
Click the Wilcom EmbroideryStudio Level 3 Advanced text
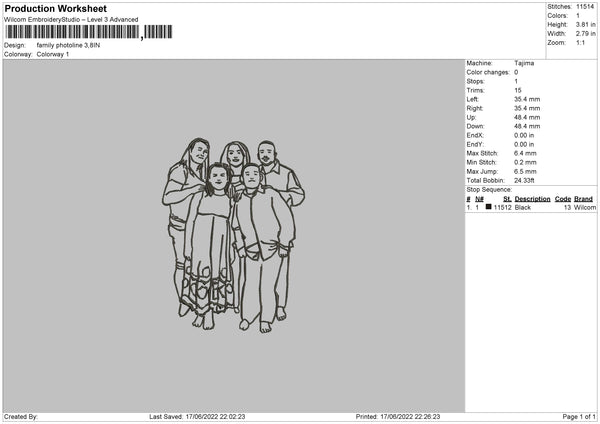(71, 20)
